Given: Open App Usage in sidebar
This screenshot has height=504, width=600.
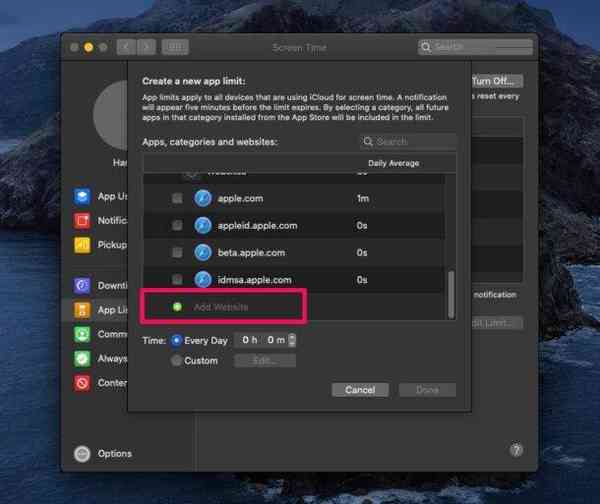Looking at the screenshot, I should [x=100, y=196].
